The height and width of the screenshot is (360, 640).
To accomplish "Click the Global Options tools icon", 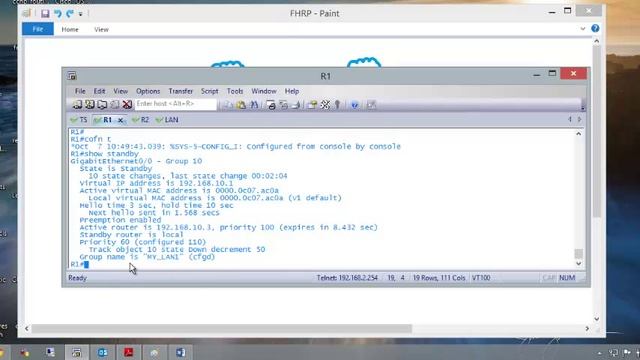I will point(325,105).
